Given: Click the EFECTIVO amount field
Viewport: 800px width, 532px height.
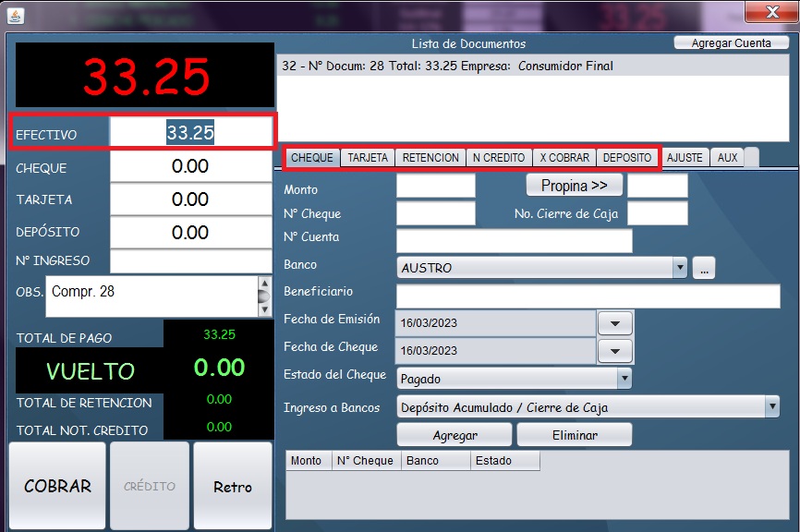Looking at the screenshot, I should 190,133.
